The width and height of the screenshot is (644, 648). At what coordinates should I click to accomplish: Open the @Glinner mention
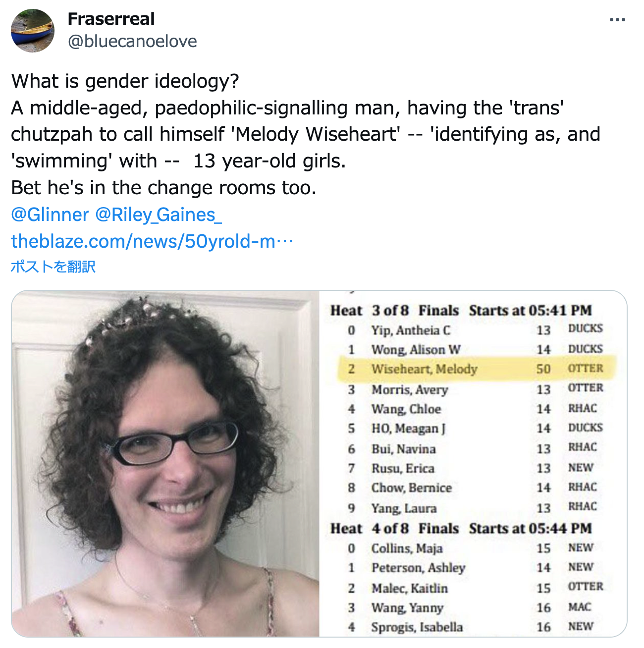click(x=50, y=215)
